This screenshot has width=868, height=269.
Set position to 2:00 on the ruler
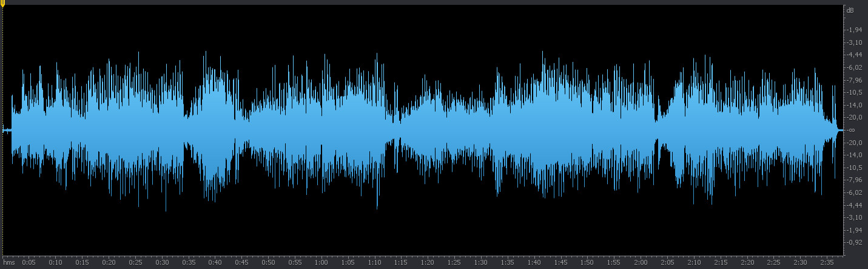(x=641, y=262)
